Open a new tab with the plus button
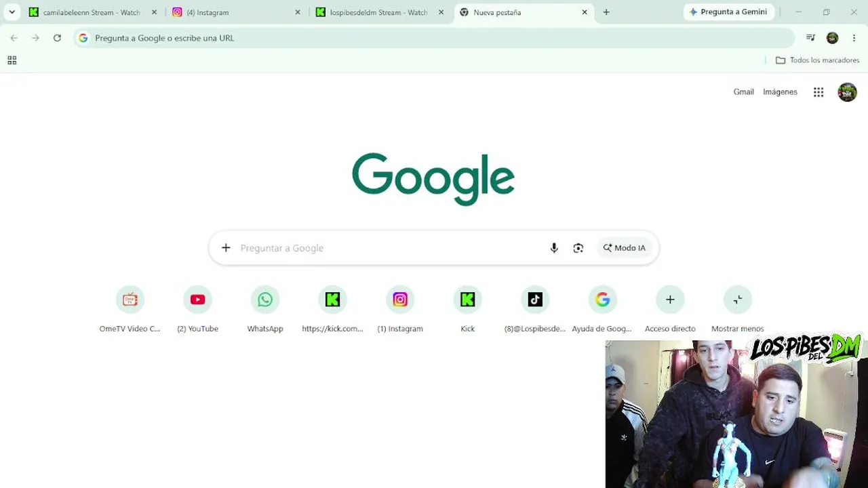The height and width of the screenshot is (488, 868). coord(606,12)
